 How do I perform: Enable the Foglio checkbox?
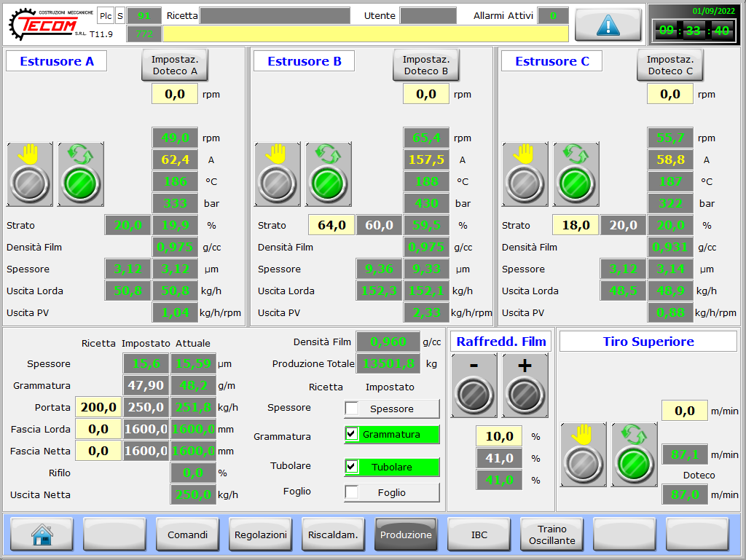point(352,492)
